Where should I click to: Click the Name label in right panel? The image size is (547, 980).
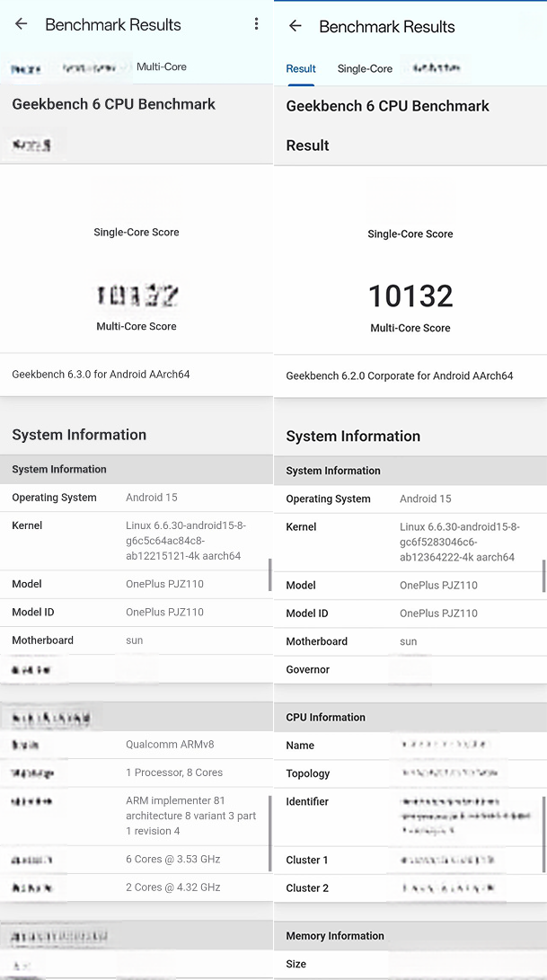click(x=300, y=745)
